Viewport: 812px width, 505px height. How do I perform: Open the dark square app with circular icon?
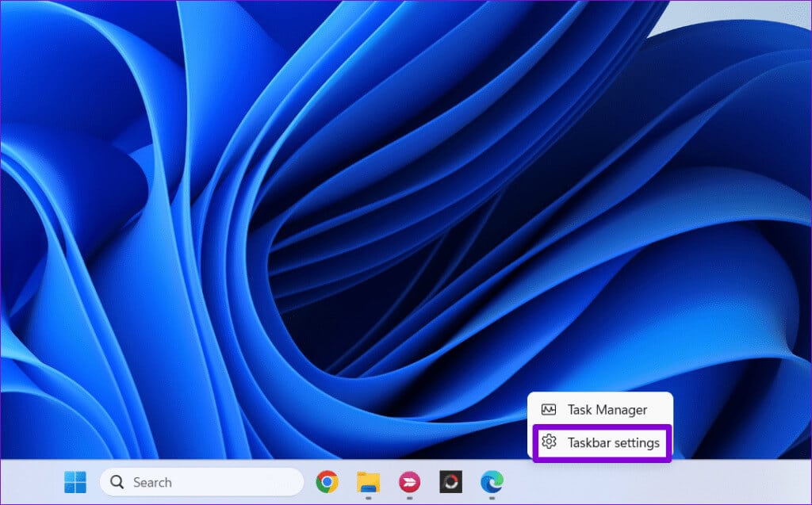[450, 482]
